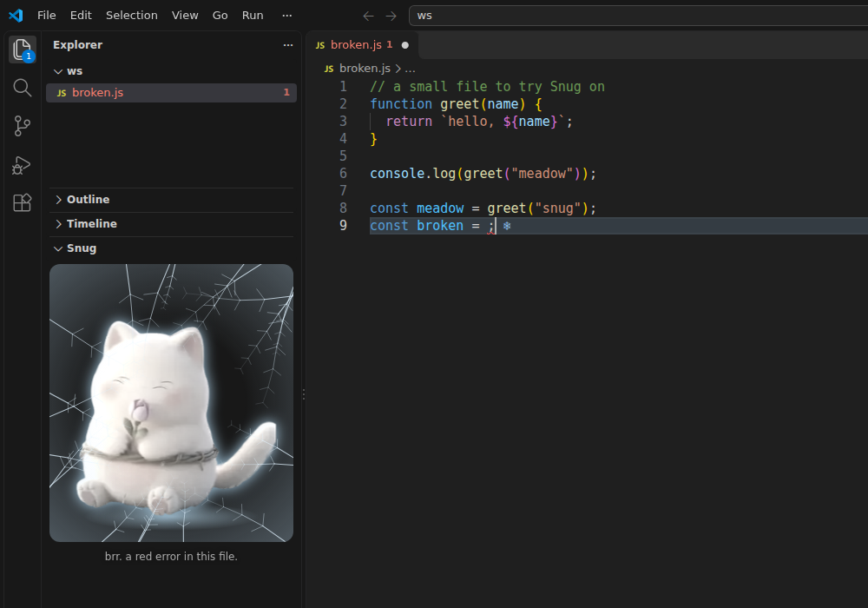Click the snowflake icon on line 9

[507, 226]
